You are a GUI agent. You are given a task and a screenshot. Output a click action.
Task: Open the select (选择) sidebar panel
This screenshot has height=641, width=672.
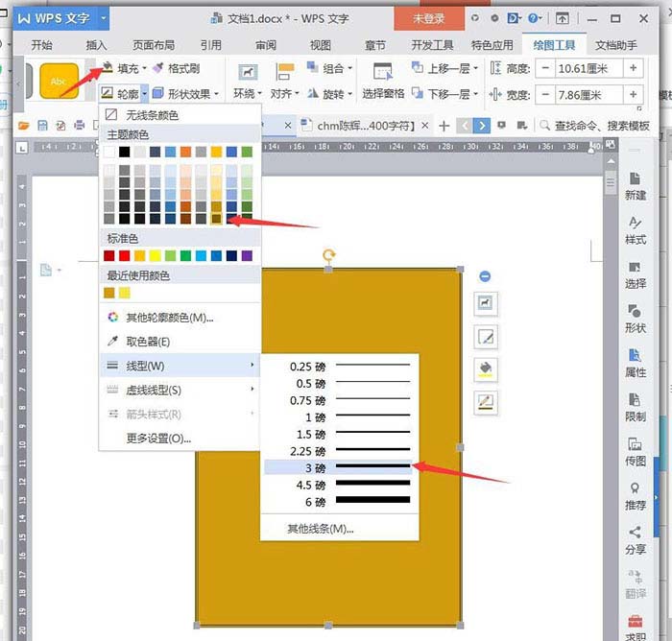click(x=636, y=275)
